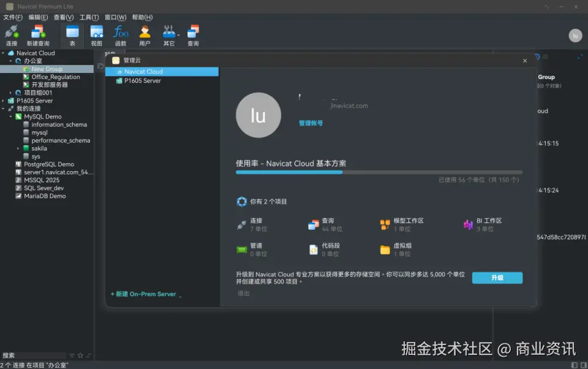The width and height of the screenshot is (588, 369).
Task: Click the Virtual Group folder icon
Action: [385, 249]
